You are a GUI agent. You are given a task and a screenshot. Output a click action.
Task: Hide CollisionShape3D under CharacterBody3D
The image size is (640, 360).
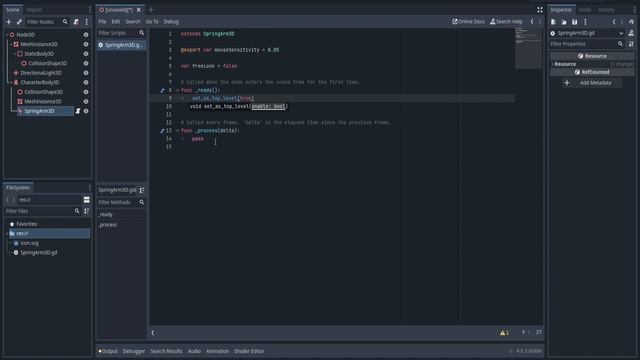86,92
